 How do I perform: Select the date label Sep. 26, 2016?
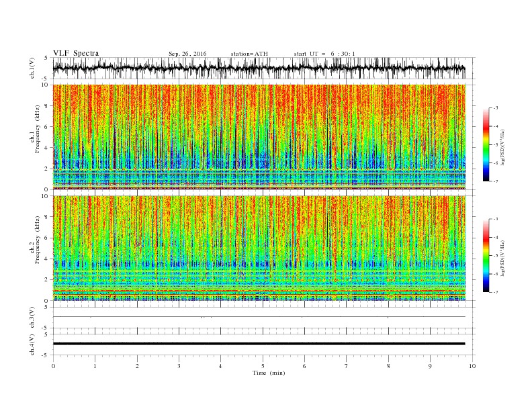click(187, 54)
